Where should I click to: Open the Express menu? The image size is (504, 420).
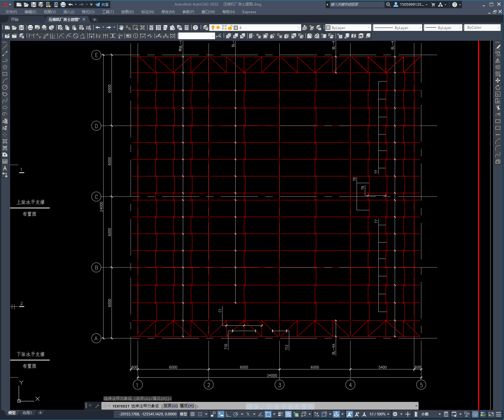(x=249, y=12)
